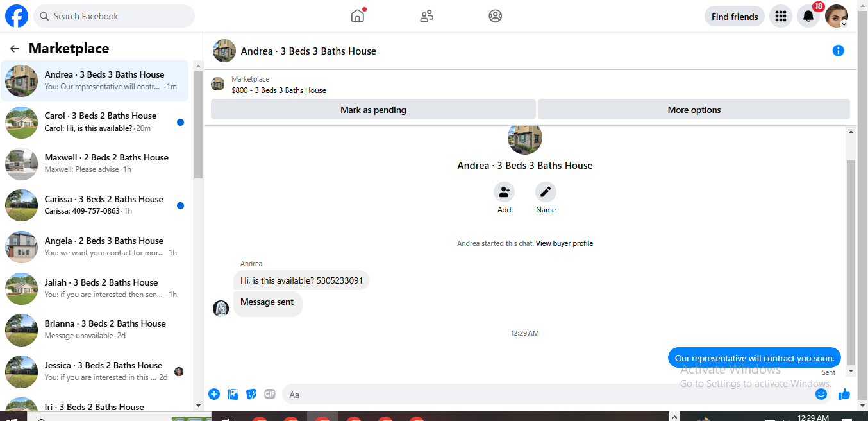Viewport: 868px width, 421px height.
Task: Click the '$800 - 3 Beds 3 Baths House' listing text
Action: pyautogui.click(x=279, y=90)
